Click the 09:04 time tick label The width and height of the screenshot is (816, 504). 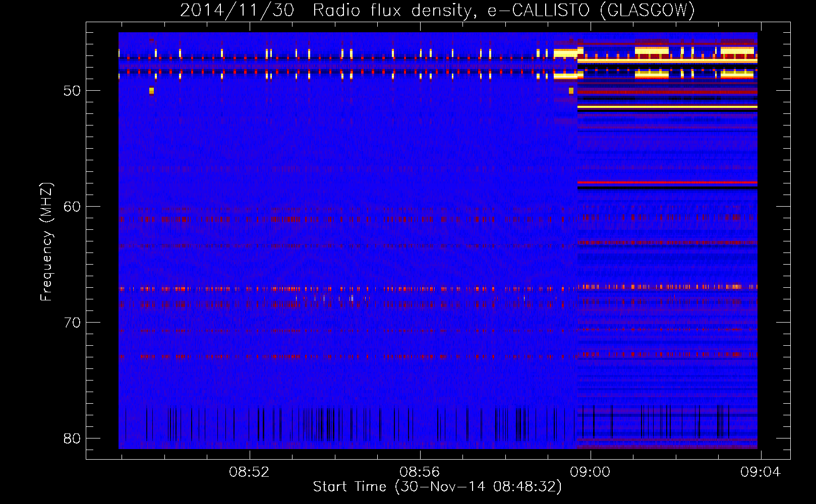(761, 472)
